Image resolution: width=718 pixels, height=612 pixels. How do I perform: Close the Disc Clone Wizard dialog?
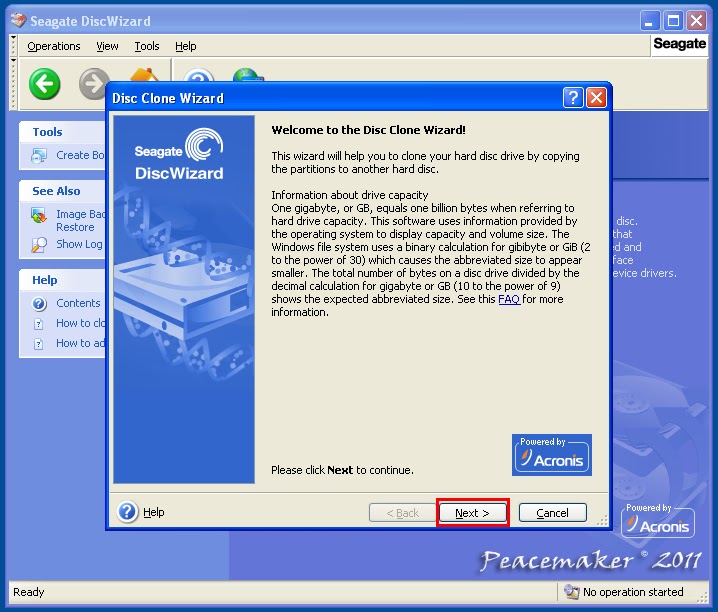point(596,97)
